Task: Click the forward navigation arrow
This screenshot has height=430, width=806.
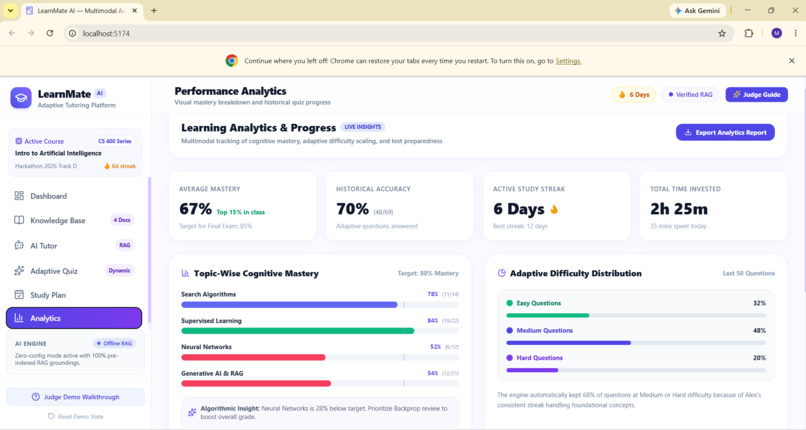Action: pyautogui.click(x=31, y=33)
